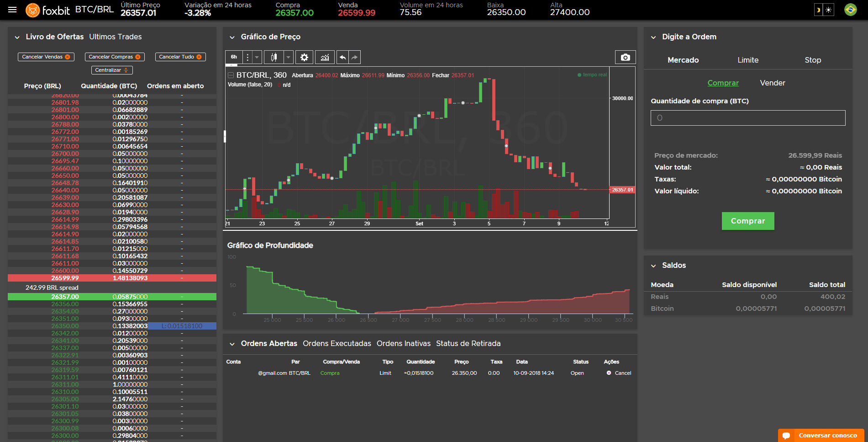Open Ordens Executadas tab
The height and width of the screenshot is (442, 868).
click(x=337, y=343)
